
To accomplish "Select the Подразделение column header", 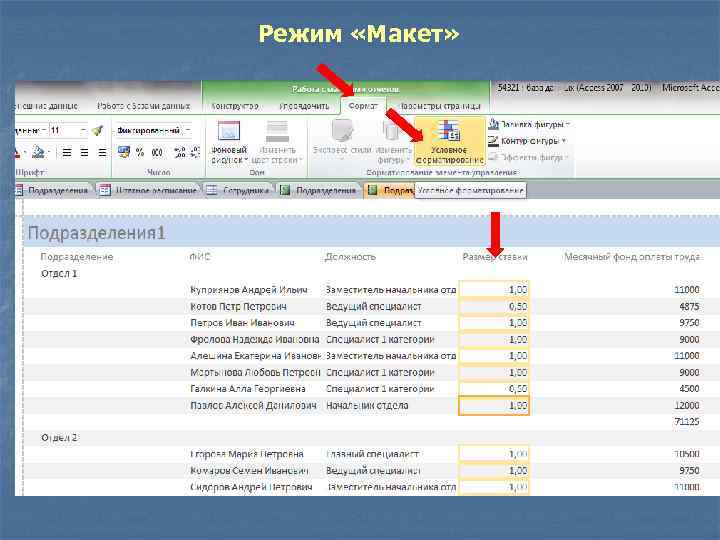I will coord(77,257).
